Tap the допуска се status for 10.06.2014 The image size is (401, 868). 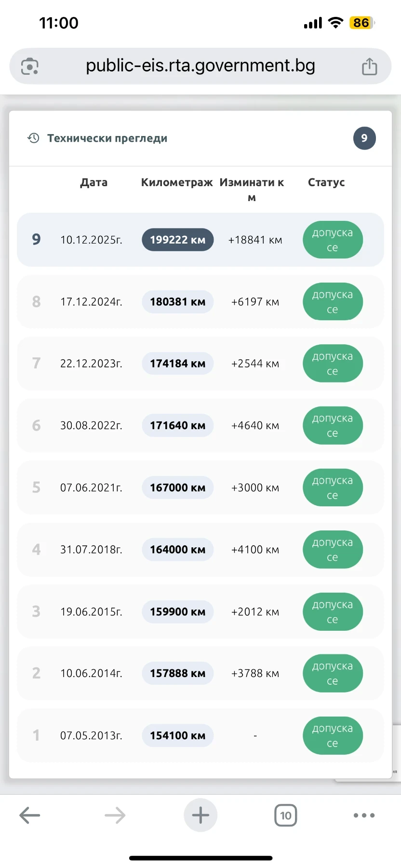pos(333,673)
